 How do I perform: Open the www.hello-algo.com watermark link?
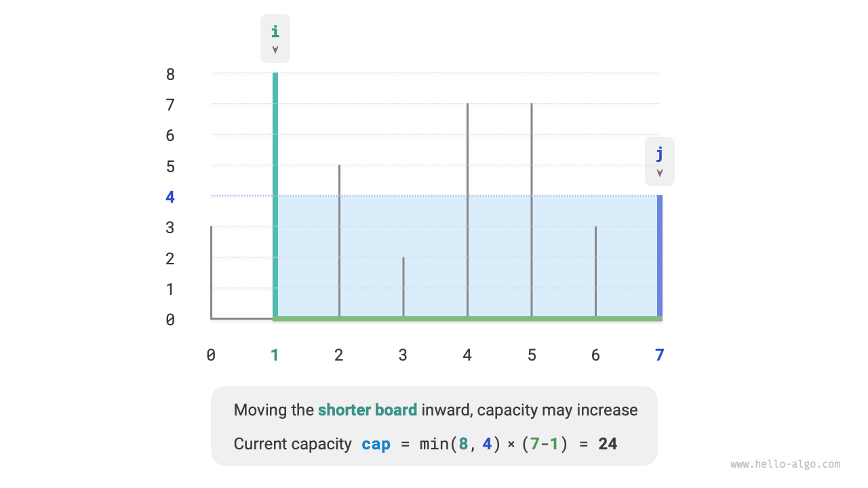pos(785,464)
